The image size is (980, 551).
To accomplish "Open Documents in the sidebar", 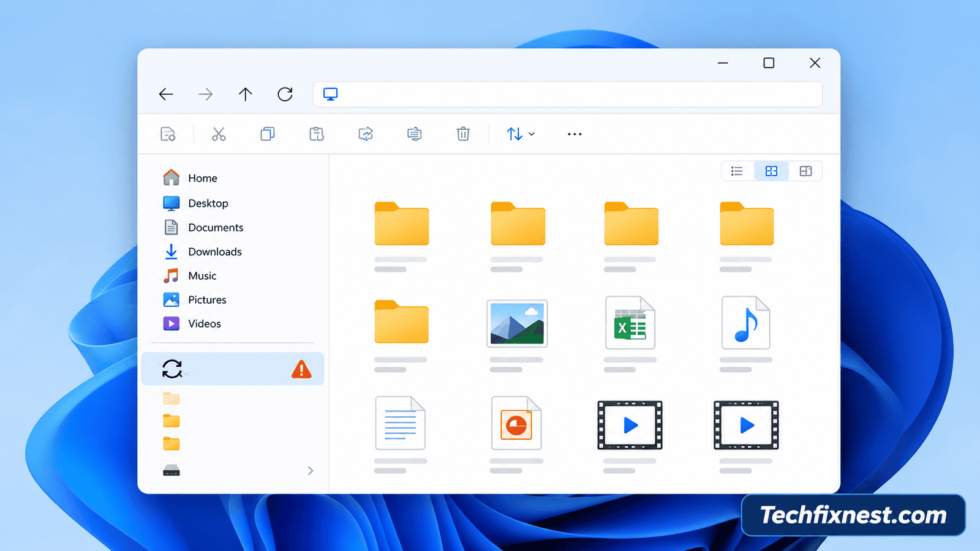I will tap(203, 227).
